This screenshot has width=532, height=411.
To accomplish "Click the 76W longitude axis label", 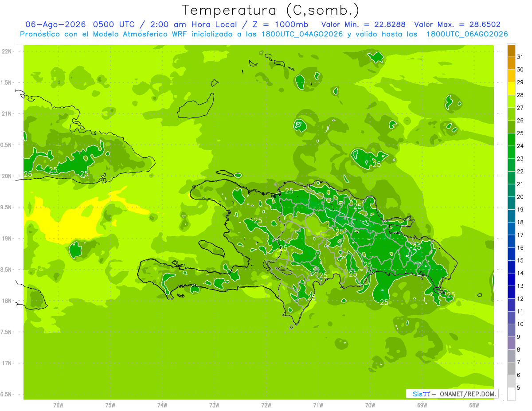I will [x=58, y=405].
